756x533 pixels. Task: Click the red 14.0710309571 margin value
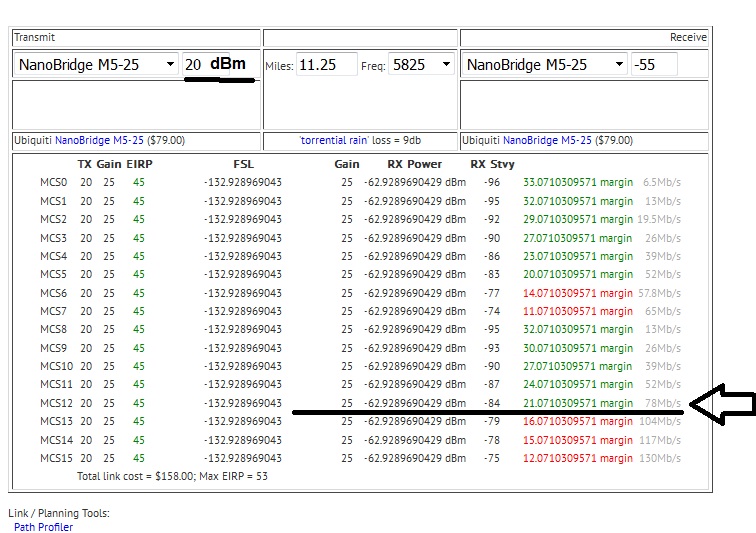pos(578,293)
